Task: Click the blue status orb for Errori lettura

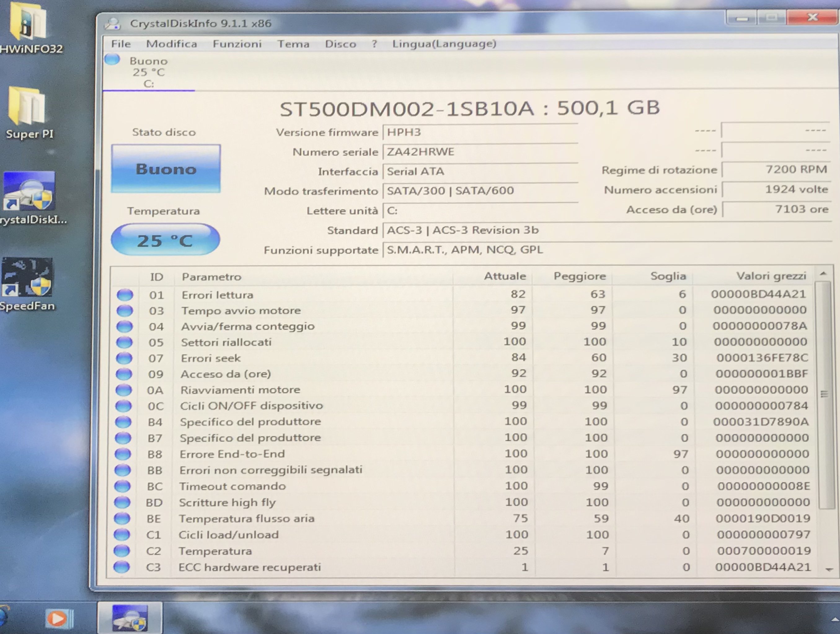Action: (125, 295)
